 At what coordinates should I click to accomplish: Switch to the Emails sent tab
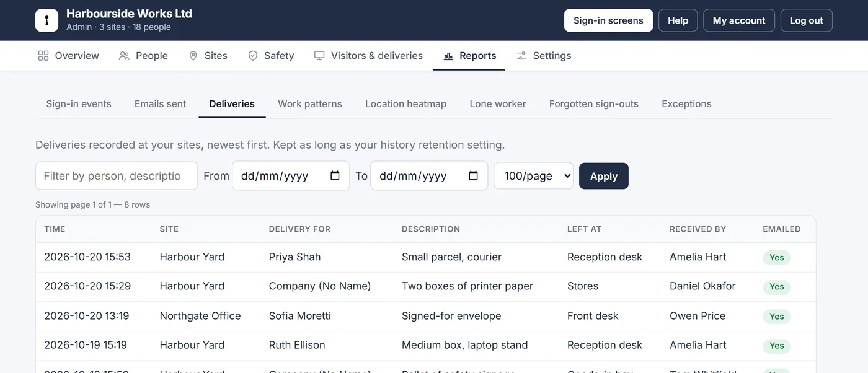(x=160, y=104)
